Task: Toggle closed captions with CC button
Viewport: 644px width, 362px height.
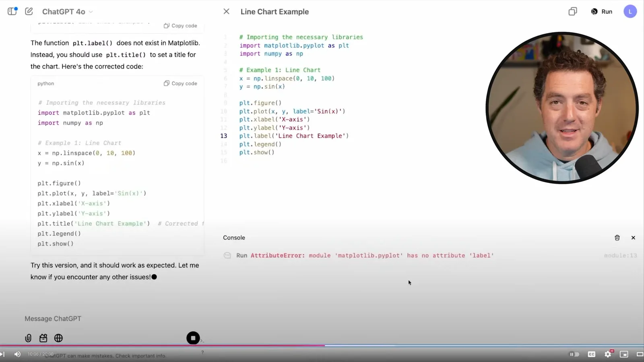Action: click(591, 354)
